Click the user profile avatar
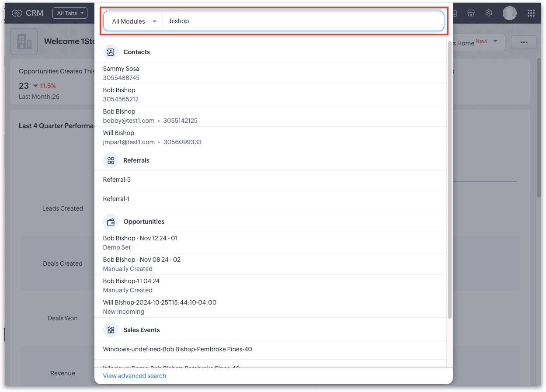This screenshot has height=392, width=546. [x=509, y=13]
